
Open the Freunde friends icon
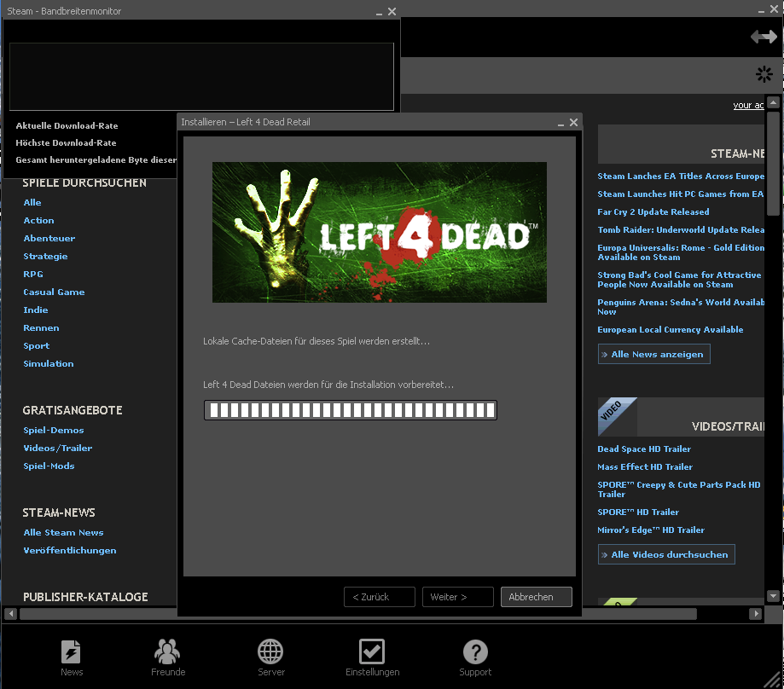(167, 651)
